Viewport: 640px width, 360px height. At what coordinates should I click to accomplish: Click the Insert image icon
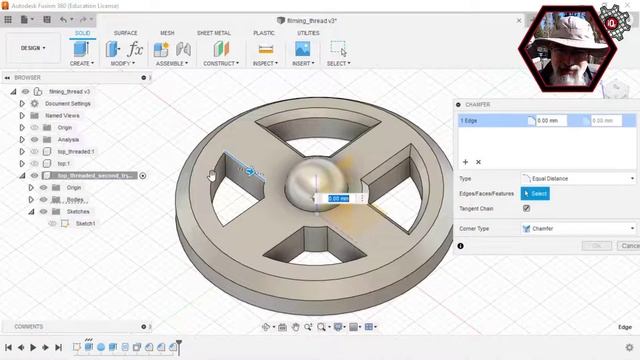coord(302,49)
